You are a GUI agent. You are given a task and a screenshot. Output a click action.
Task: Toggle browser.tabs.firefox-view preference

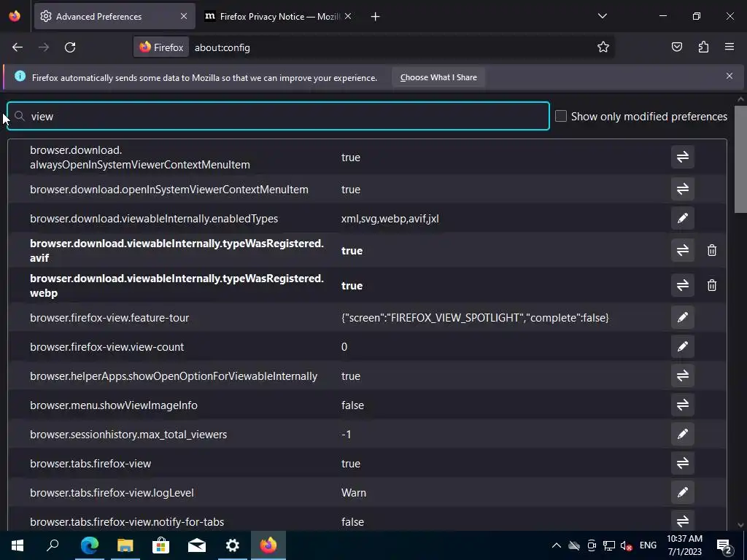(682, 463)
